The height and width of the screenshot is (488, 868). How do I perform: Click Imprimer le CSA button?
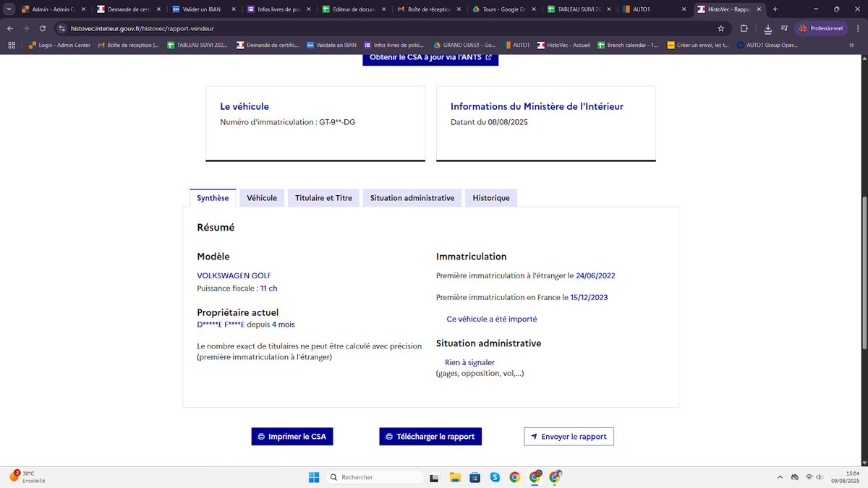292,437
